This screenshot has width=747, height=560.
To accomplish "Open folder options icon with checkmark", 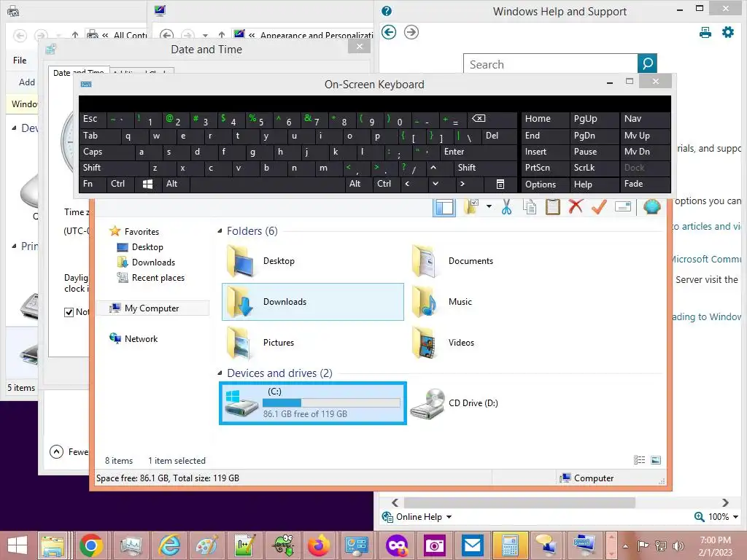I will pos(471,206).
